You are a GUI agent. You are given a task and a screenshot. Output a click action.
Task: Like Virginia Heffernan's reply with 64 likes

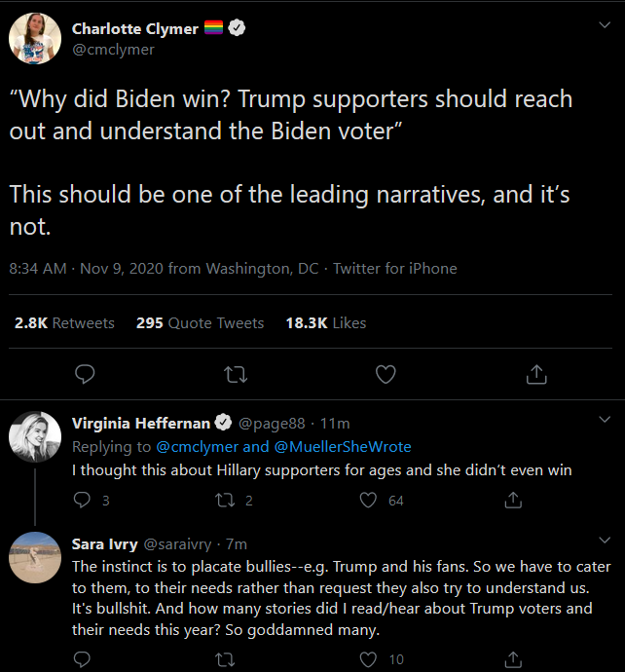(368, 500)
